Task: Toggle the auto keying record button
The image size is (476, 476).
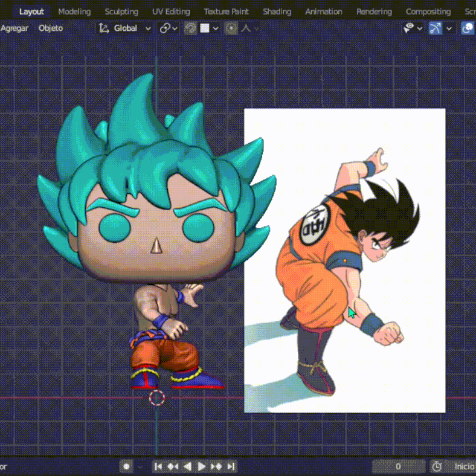Action: tap(126, 466)
